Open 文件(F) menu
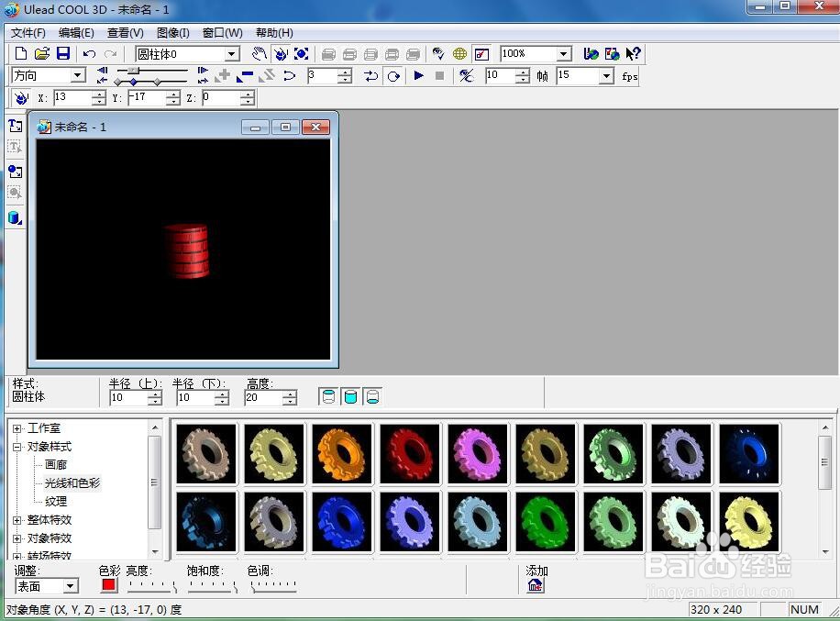This screenshot has width=840, height=621. 28,33
